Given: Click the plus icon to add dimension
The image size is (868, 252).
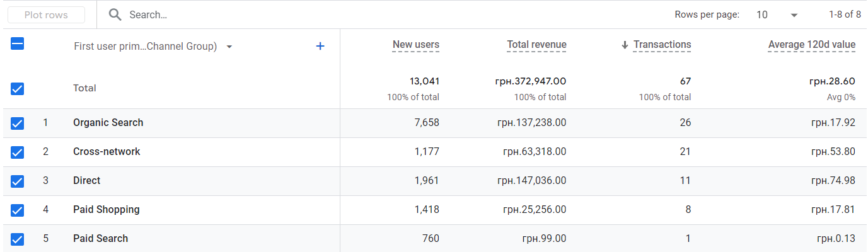Looking at the screenshot, I should [320, 46].
